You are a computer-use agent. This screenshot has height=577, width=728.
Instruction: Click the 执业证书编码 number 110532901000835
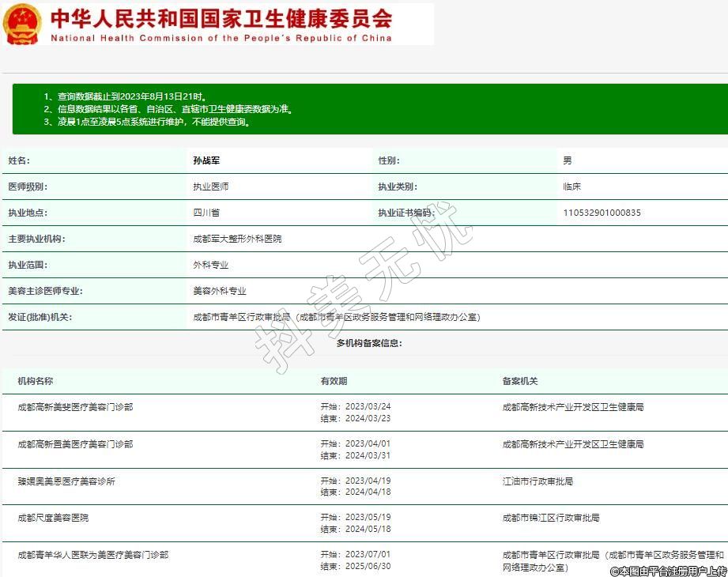click(x=602, y=213)
